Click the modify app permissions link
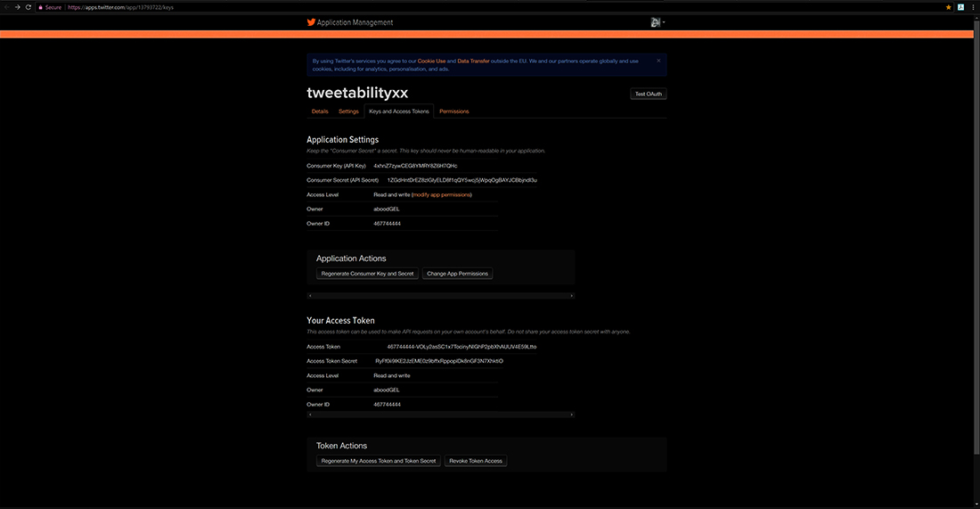Screen dimensions: 980x509 pyautogui.click(x=441, y=194)
